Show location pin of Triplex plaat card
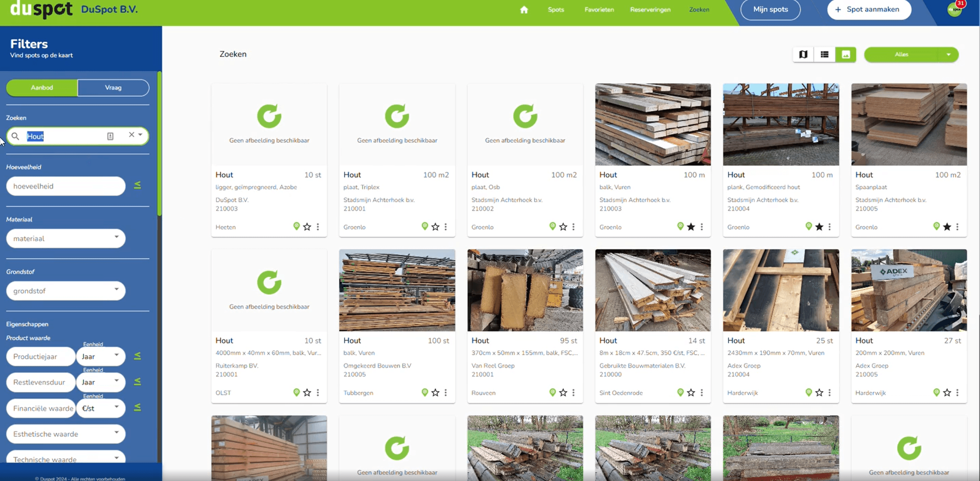The image size is (980, 481). pyautogui.click(x=425, y=226)
